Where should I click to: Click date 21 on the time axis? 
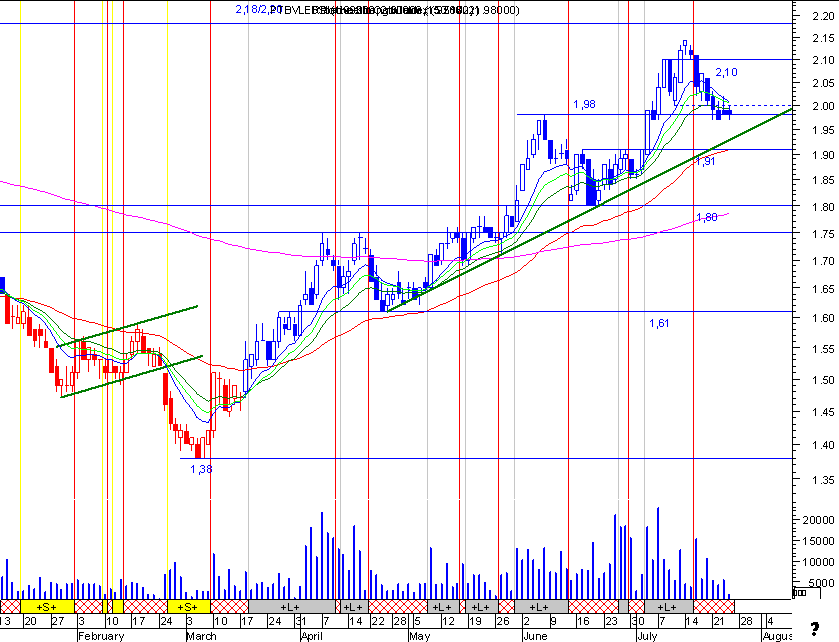click(x=720, y=621)
